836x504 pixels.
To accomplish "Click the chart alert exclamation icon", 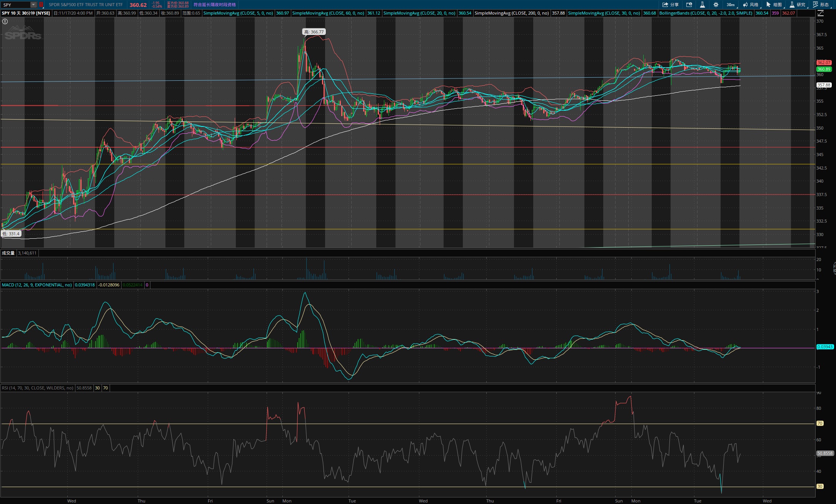I will tap(5, 22).
